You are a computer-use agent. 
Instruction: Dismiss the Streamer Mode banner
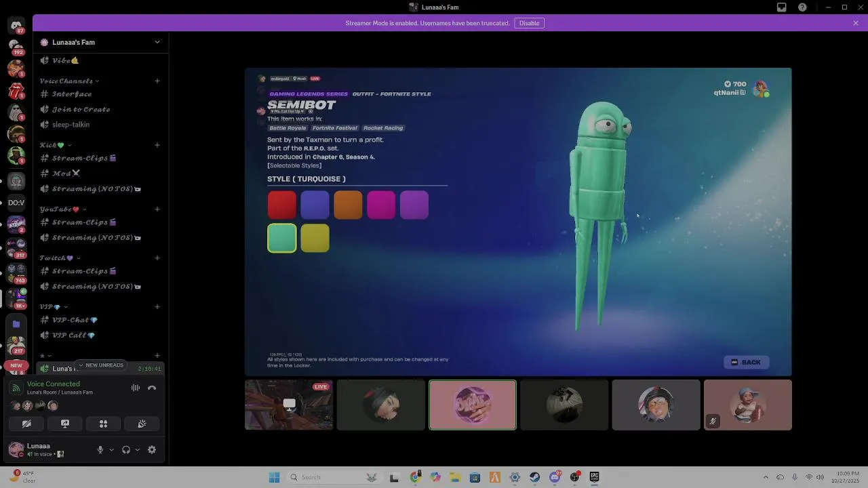pos(856,23)
